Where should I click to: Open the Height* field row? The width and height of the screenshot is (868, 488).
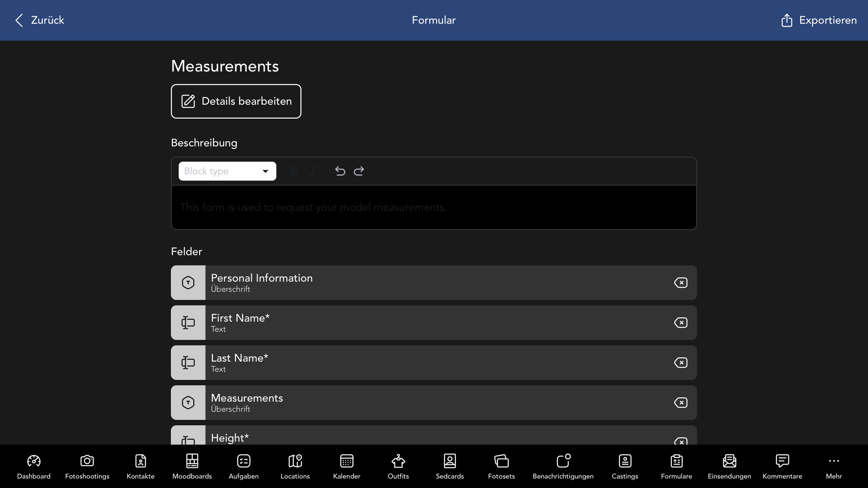[x=434, y=435]
